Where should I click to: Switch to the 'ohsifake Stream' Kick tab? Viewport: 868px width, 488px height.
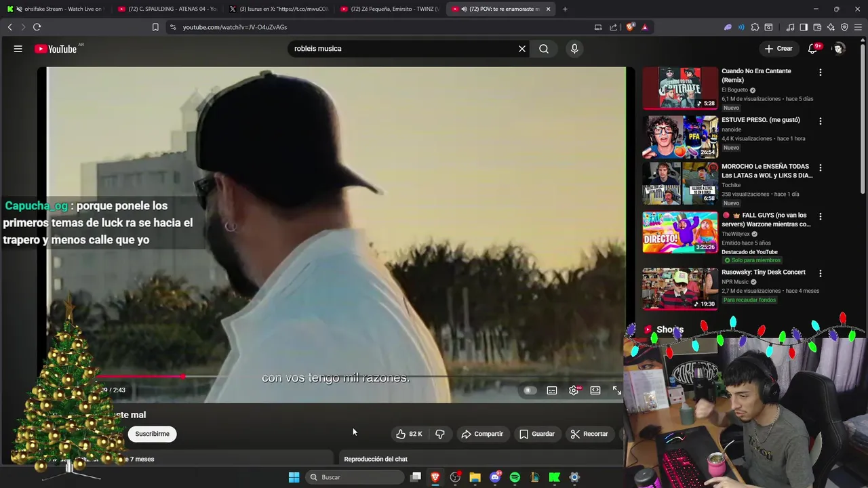point(56,9)
